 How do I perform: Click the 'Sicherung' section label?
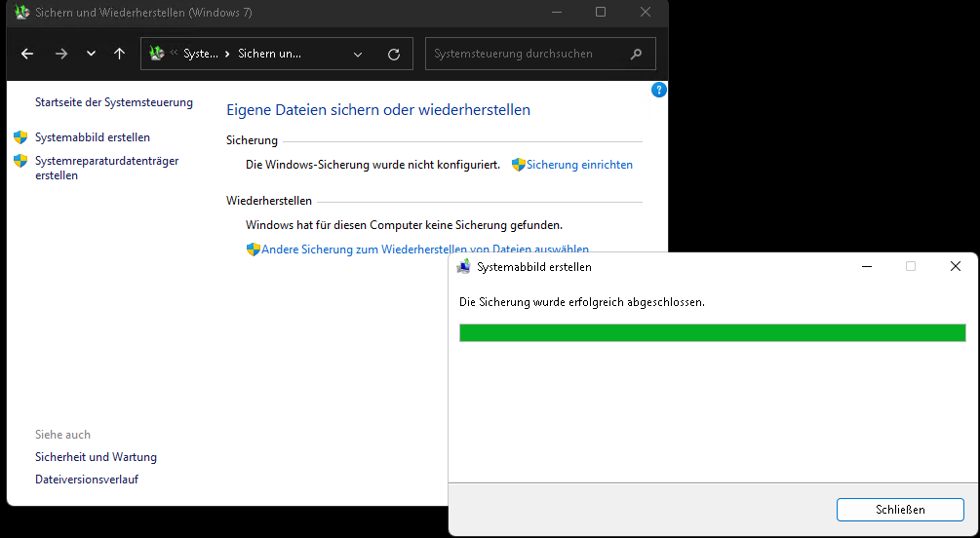tap(252, 140)
